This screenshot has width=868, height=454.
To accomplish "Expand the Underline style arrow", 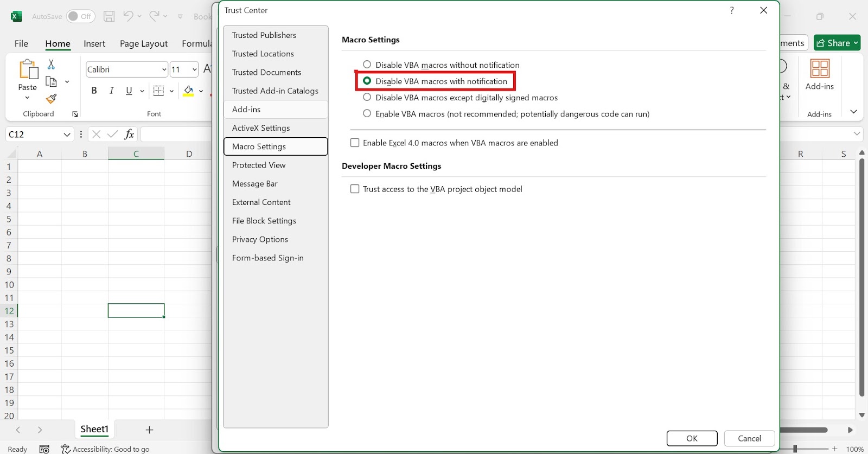I will click(x=142, y=91).
